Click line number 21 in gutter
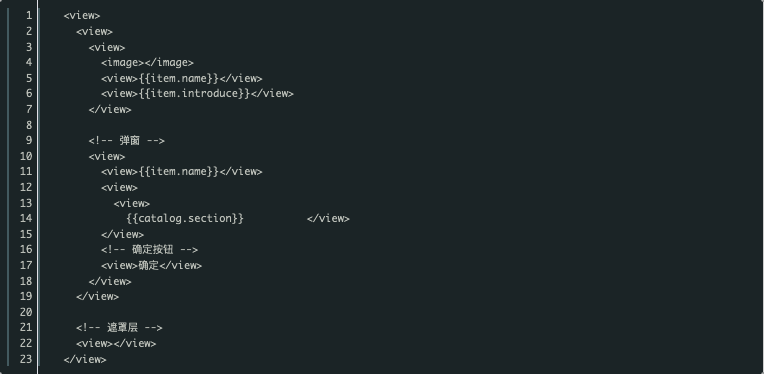Viewport: 766px width, 374px height. pos(26,328)
